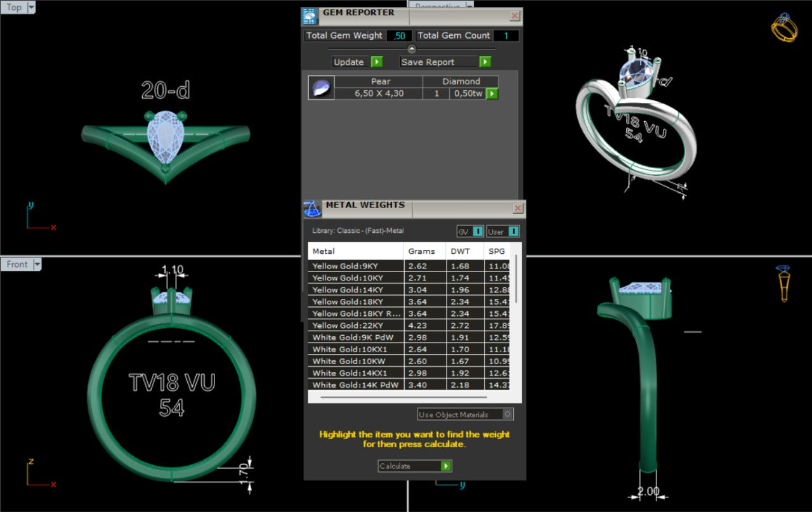Select the Yellow Gold:10KY row
The image size is (812, 512).
pos(410,278)
